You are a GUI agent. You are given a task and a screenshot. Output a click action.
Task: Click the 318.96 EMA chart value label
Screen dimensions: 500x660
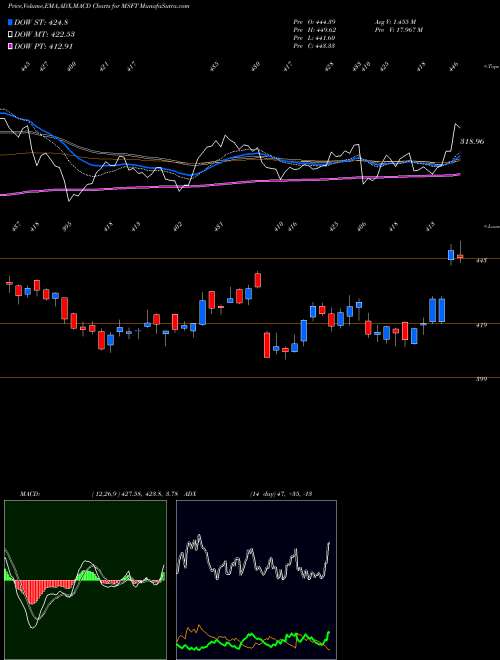(x=472, y=142)
